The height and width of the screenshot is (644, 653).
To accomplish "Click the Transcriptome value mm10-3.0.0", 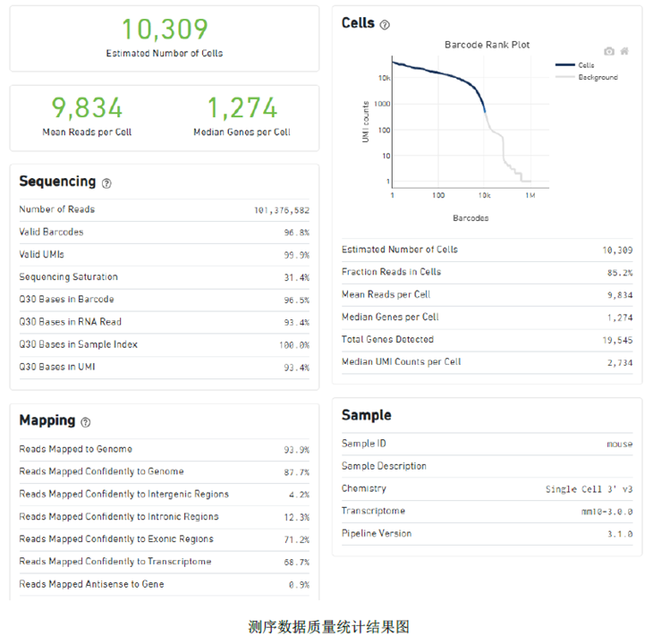I will tap(606, 512).
